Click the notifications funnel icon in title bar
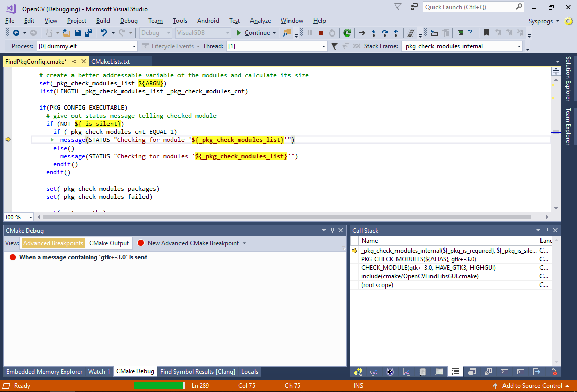The width and height of the screenshot is (577, 392). tap(398, 7)
